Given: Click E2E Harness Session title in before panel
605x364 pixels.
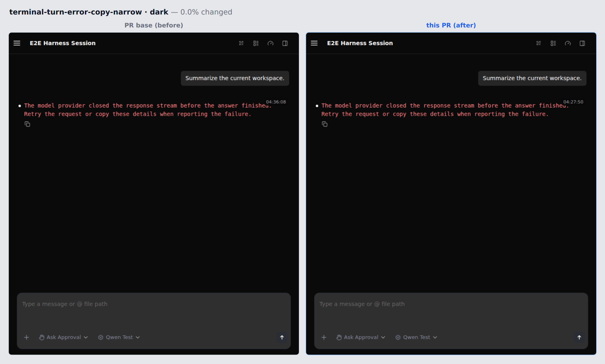Looking at the screenshot, I should [x=63, y=43].
